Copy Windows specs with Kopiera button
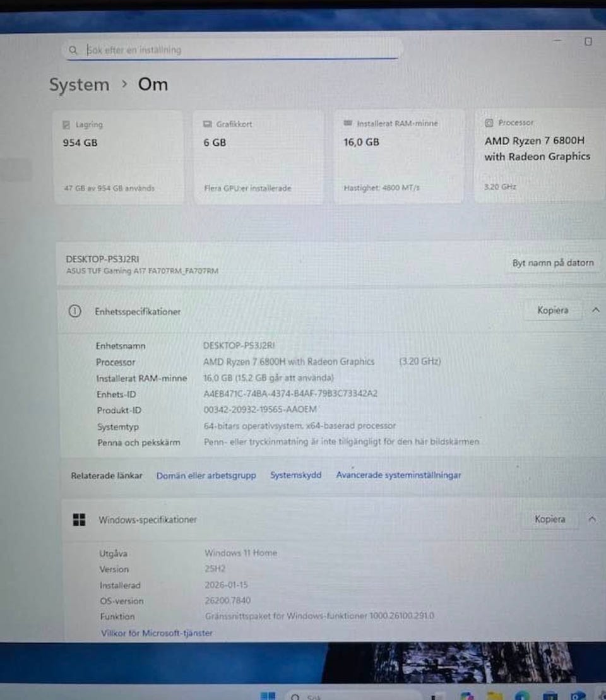Screen dimensions: 606x700 (x=550, y=519)
